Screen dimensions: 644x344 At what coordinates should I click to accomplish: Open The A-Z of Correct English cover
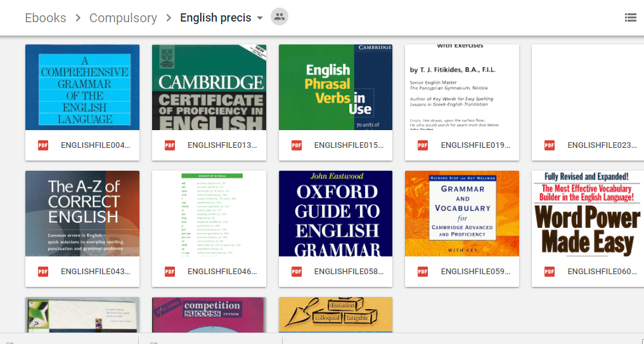point(82,213)
